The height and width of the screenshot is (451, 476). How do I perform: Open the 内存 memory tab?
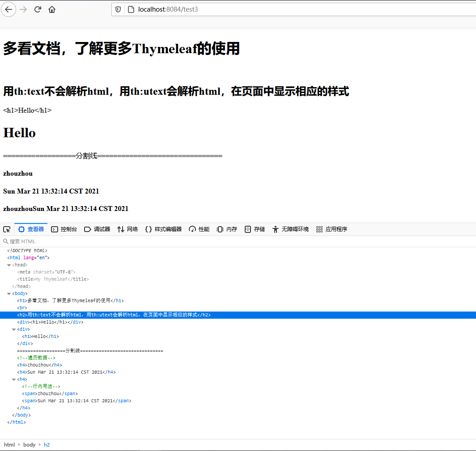(227, 229)
